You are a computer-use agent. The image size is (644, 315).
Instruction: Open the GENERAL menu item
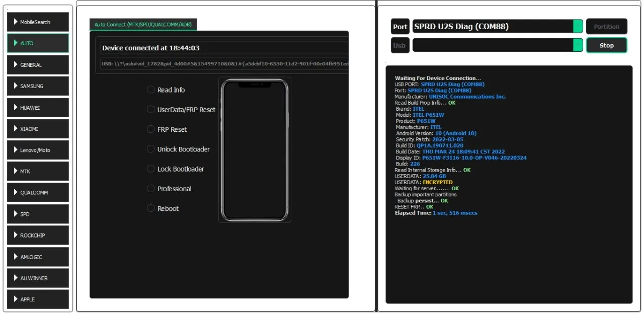pos(38,65)
